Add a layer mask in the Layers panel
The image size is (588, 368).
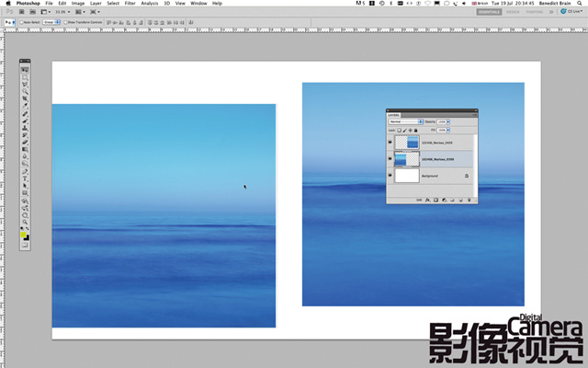pyautogui.click(x=435, y=201)
